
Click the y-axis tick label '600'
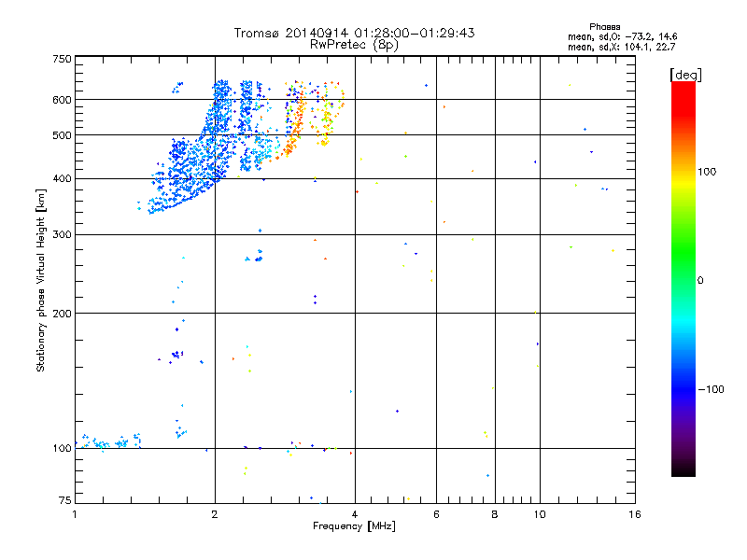(62, 100)
